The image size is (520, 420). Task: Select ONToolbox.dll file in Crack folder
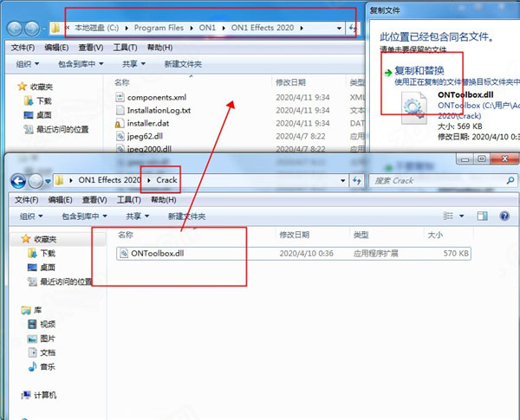[x=294, y=254]
